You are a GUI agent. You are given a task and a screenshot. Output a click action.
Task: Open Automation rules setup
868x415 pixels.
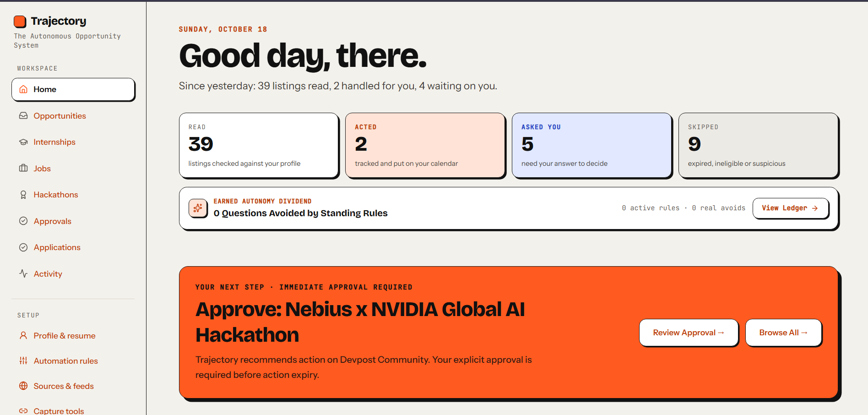[x=73, y=361]
